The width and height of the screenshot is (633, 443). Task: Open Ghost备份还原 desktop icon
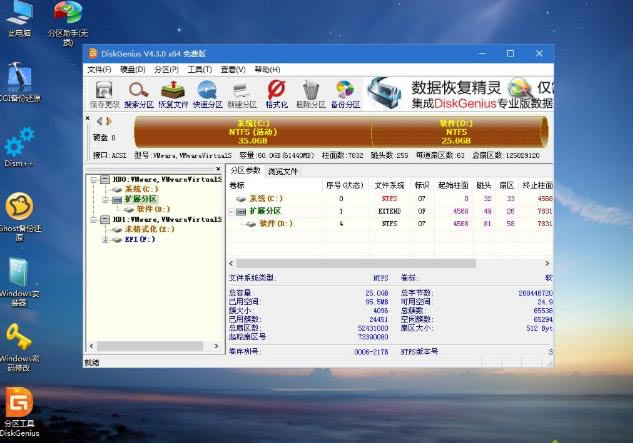[x=20, y=216]
